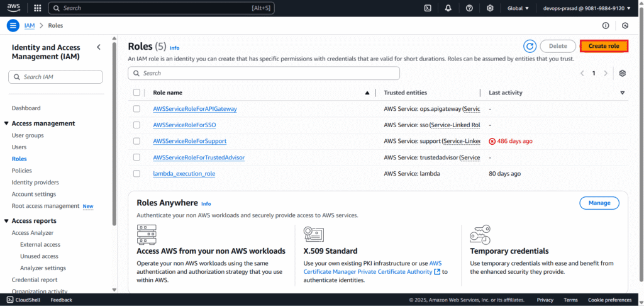Image resolution: width=644 pixels, height=306 pixels.
Task: Open Account settings in the sidebar
Action: tap(34, 194)
